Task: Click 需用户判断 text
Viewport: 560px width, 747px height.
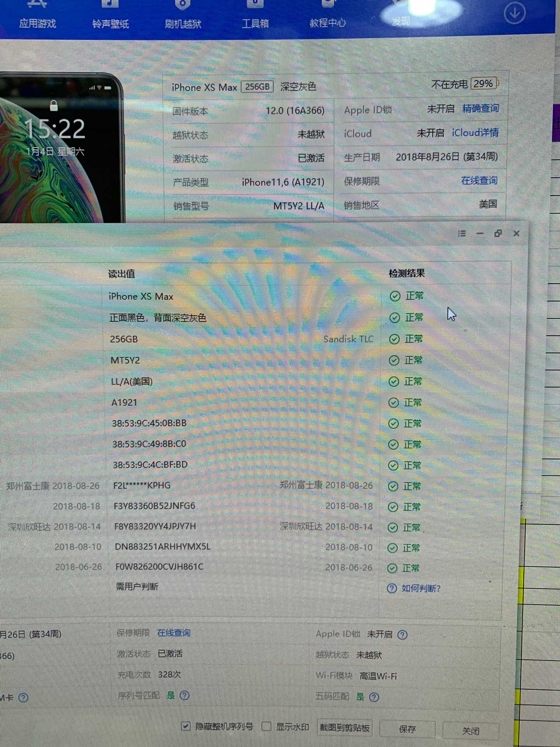Action: click(137, 586)
